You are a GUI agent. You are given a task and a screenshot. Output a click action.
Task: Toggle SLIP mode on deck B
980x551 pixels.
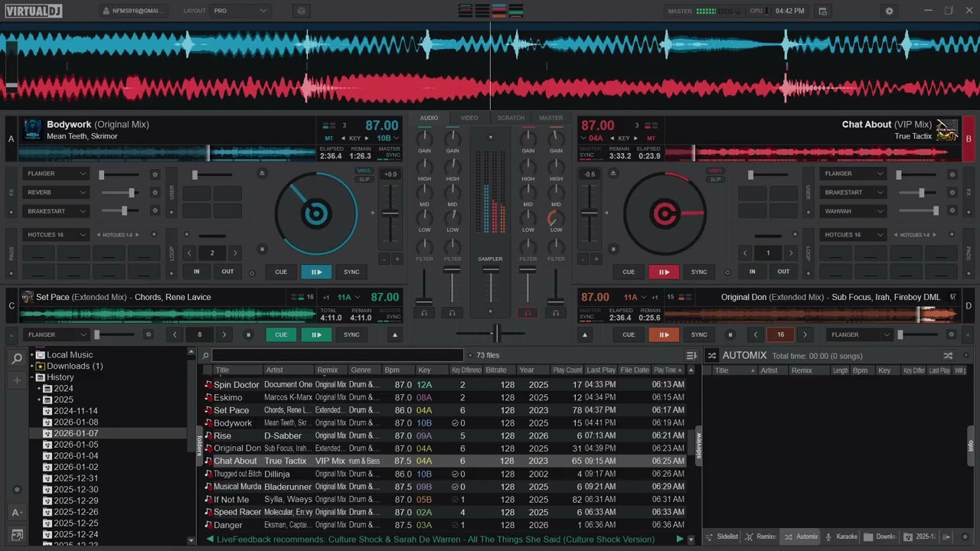coord(715,179)
